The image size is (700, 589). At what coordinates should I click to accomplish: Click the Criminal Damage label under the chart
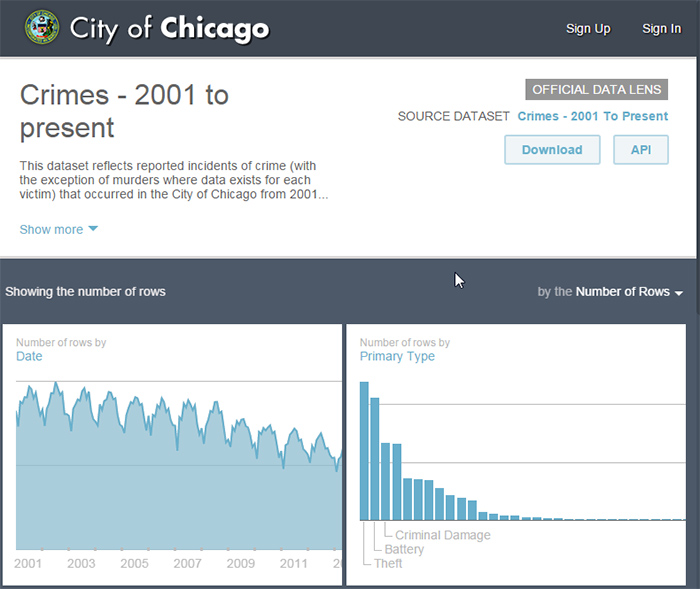coord(442,535)
